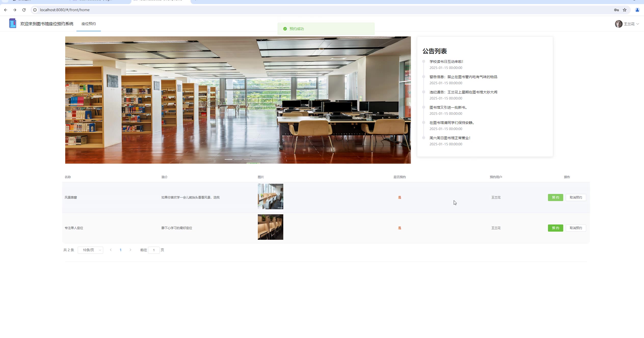Bookmark page with the star icon
The image size is (644, 338).
click(625, 10)
